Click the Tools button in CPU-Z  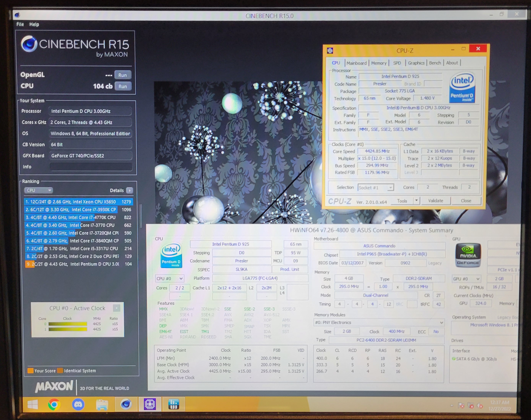(402, 201)
